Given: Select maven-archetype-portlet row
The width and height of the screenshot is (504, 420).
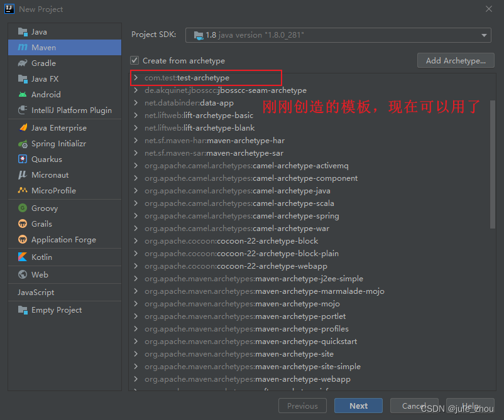Looking at the screenshot, I should click(312, 316).
